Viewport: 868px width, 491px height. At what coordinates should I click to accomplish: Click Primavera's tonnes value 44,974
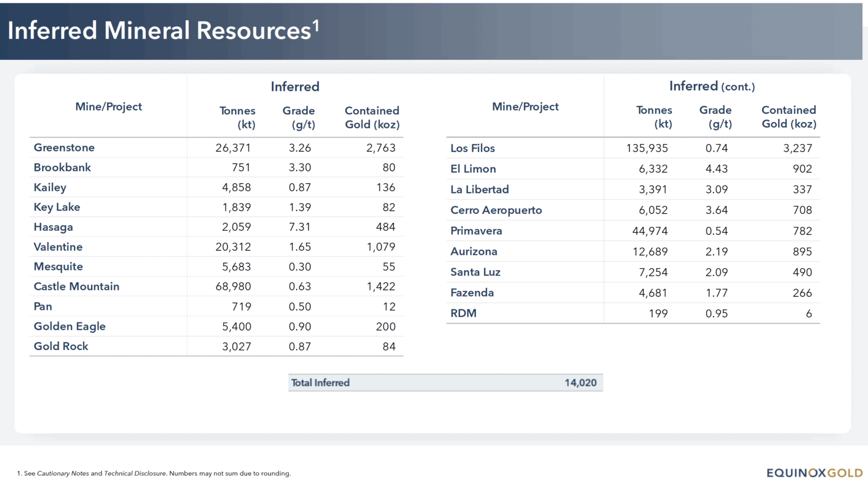pyautogui.click(x=649, y=231)
